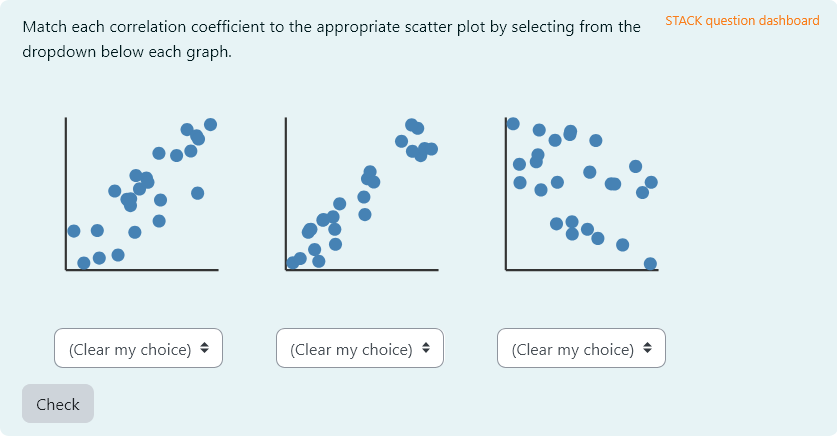Open the STACK question dashboard link
Screen dimensions: 837x436
click(x=742, y=21)
